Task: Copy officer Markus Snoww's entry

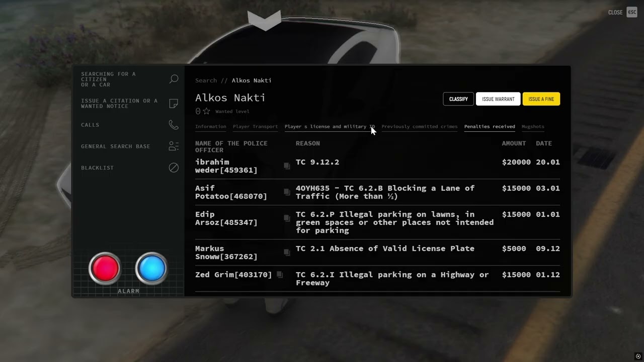Action: tap(287, 252)
